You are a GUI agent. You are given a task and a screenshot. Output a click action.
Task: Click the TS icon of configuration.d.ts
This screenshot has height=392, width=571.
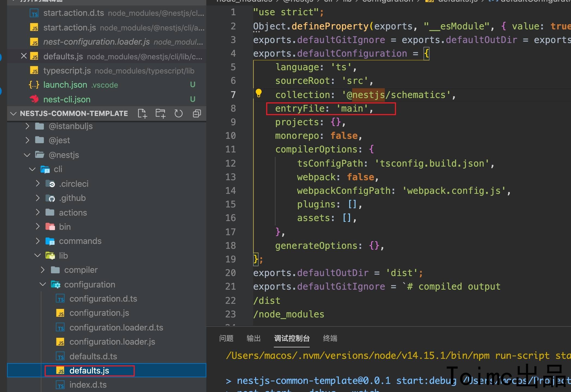60,299
